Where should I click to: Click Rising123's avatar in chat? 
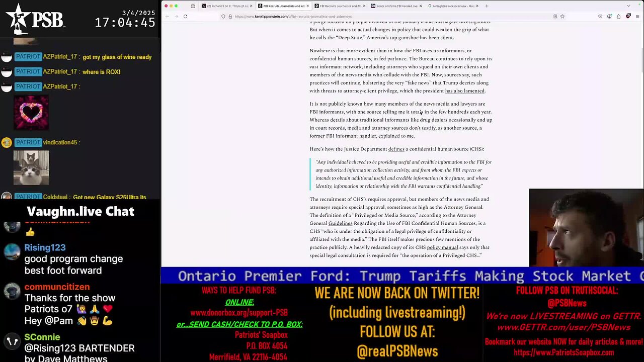click(12, 252)
